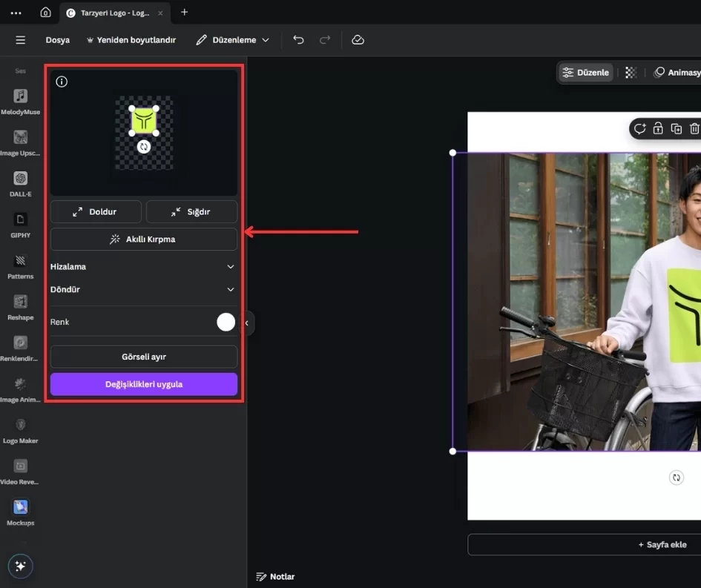Viewport: 701px width, 588px height.
Task: Open the Mockups app
Action: click(20, 512)
